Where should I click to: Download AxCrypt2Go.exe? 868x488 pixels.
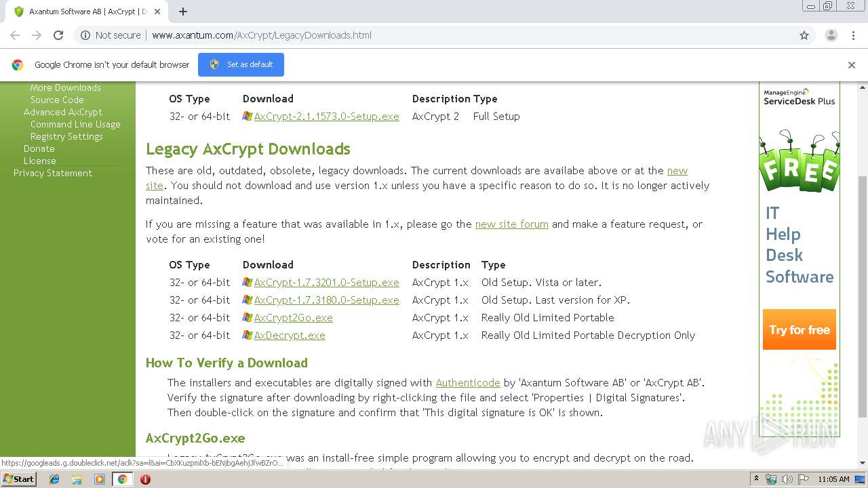[x=293, y=318]
